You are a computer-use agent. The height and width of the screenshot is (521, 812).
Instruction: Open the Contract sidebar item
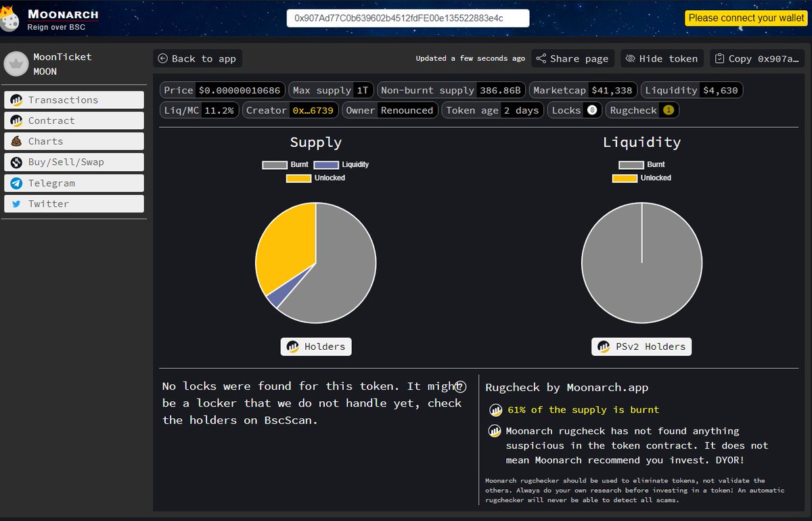tap(74, 120)
